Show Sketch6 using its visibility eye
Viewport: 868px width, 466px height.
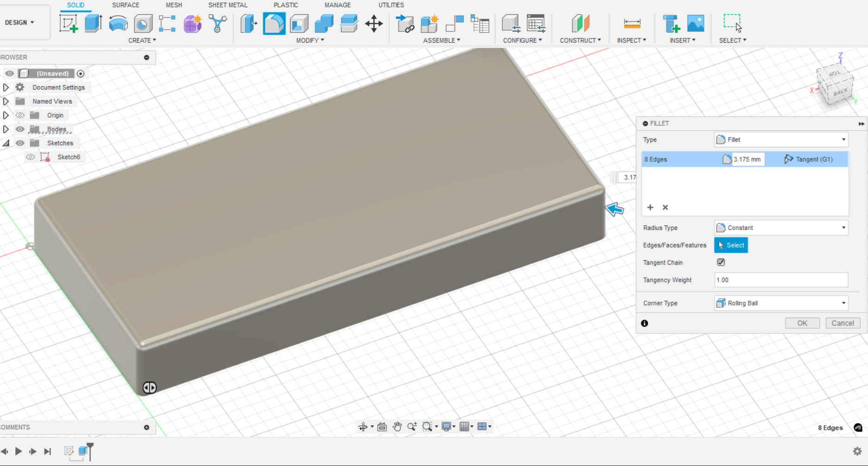coord(31,157)
